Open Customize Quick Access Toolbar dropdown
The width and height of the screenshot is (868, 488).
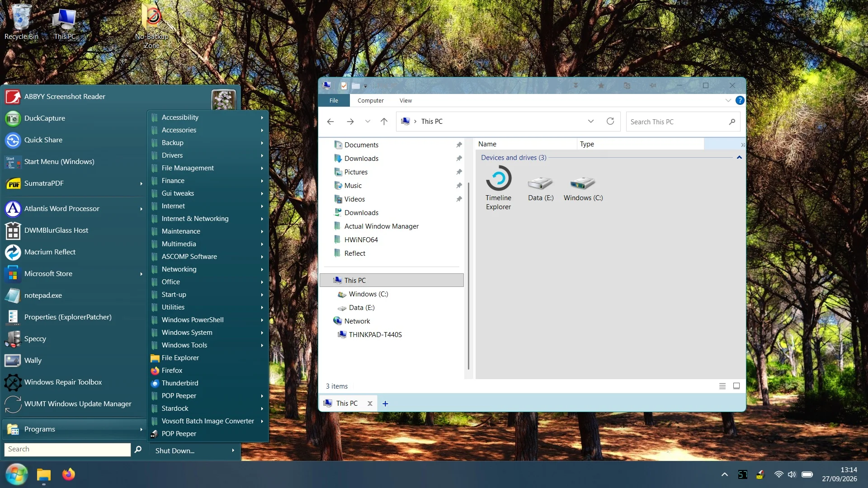pyautogui.click(x=365, y=86)
